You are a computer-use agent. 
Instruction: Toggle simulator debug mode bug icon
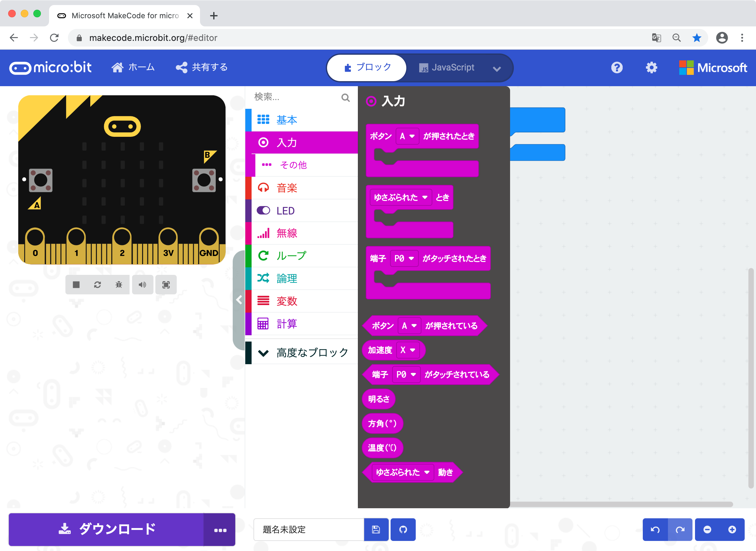(119, 285)
